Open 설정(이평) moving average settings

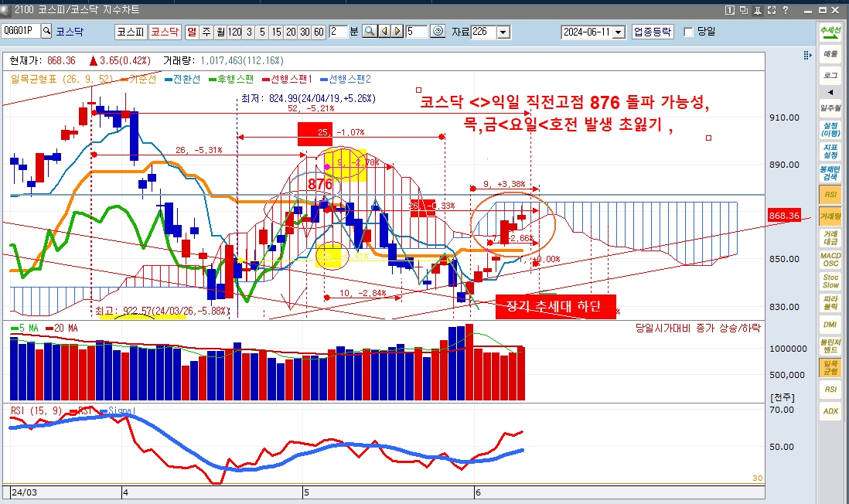point(830,129)
